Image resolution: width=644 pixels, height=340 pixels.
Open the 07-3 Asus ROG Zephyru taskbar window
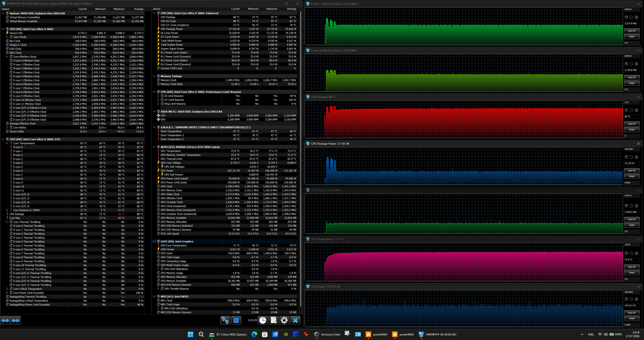coord(228,334)
